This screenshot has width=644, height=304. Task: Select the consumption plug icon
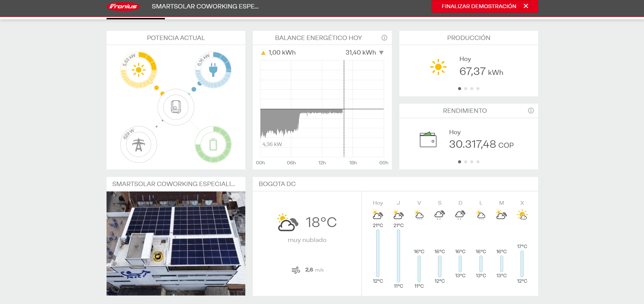coord(213,70)
